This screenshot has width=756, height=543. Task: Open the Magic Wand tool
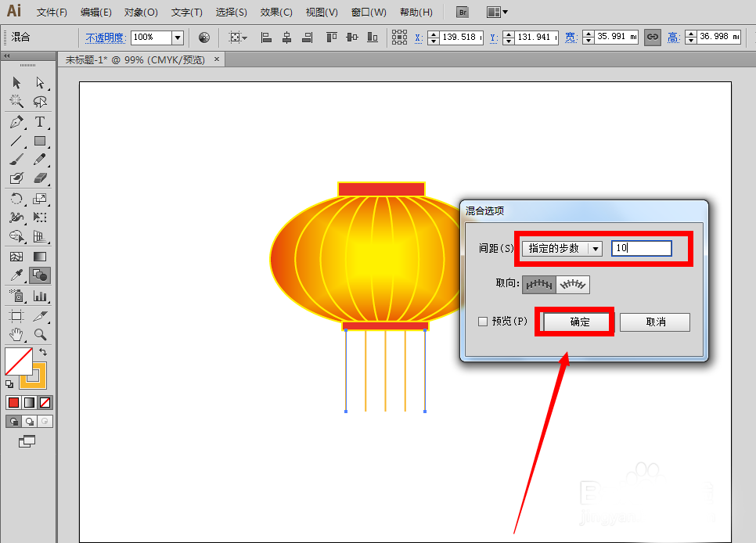(17, 101)
